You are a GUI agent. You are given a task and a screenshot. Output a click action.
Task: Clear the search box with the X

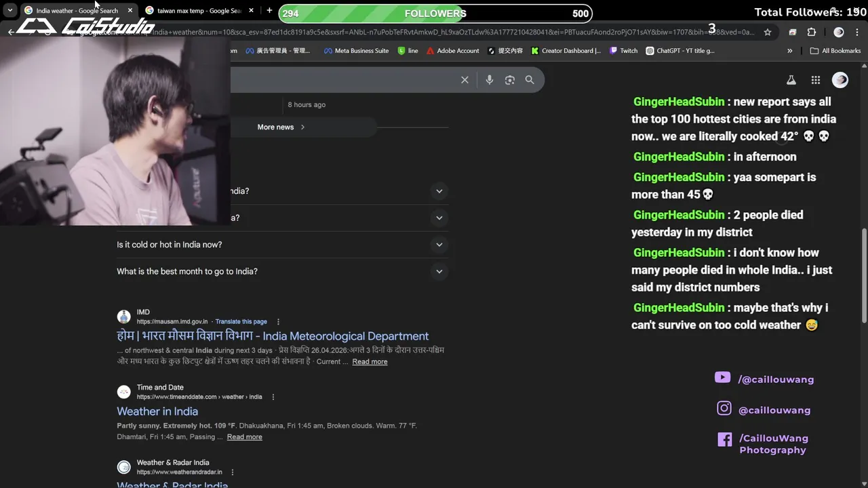[465, 80]
